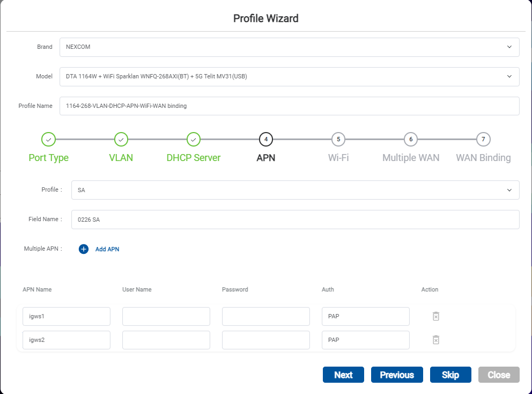Click the Model label

click(44, 76)
